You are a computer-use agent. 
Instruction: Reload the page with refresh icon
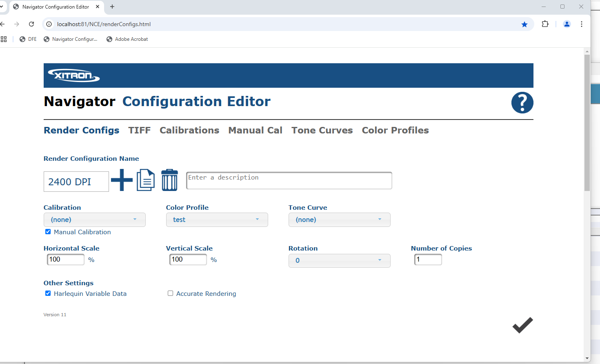(x=31, y=24)
